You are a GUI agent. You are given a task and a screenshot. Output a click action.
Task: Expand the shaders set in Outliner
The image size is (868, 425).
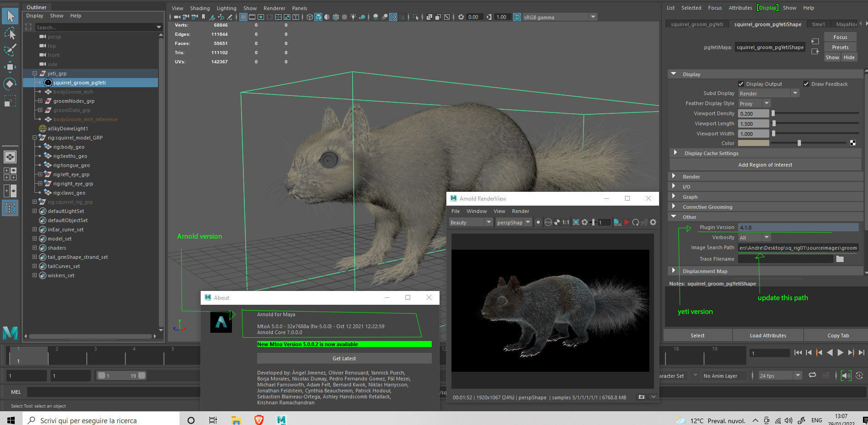coord(34,248)
